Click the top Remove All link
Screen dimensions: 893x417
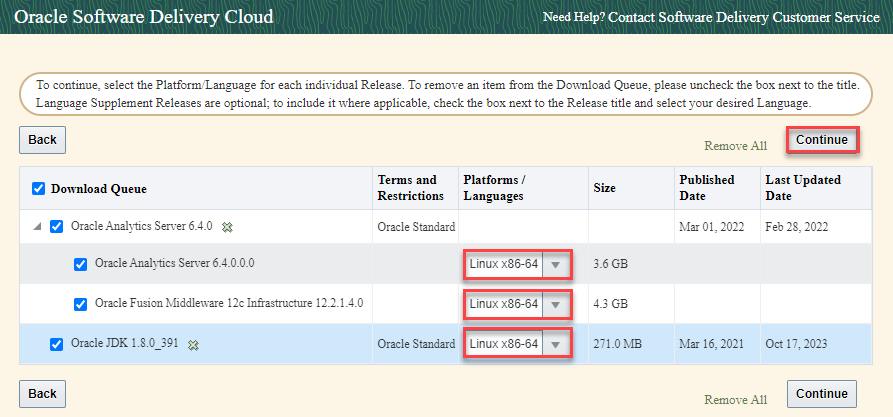point(735,146)
